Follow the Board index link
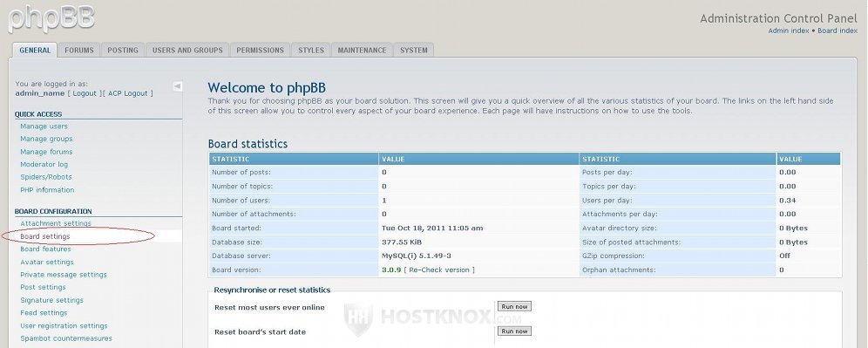The image size is (868, 348). [x=837, y=31]
